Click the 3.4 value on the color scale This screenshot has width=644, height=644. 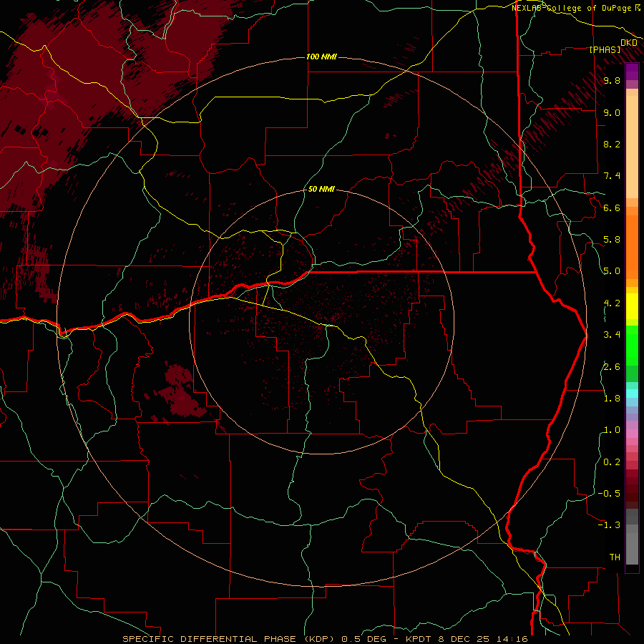[612, 335]
